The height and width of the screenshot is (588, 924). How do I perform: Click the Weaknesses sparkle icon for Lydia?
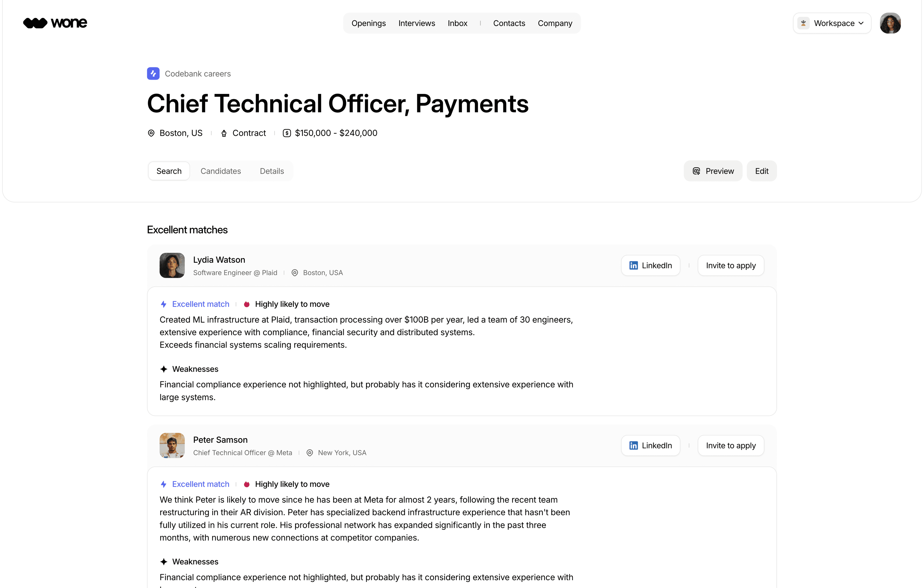164,369
